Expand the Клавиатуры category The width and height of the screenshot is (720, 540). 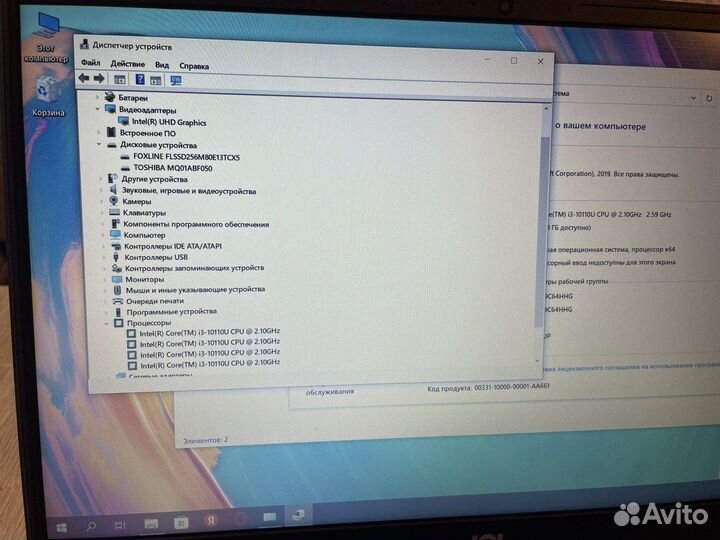coord(101,213)
